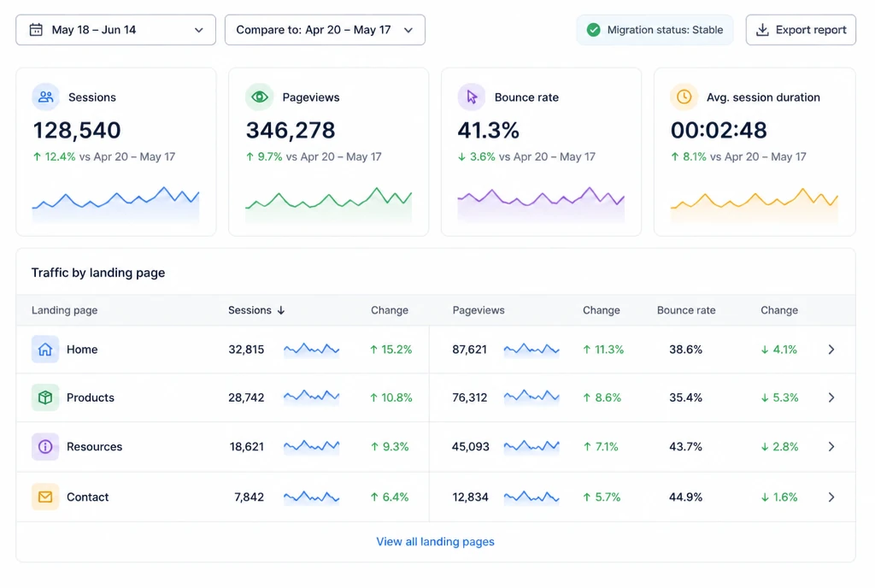Click the Contact landing page name
Viewport: 875px width, 588px height.
88,497
